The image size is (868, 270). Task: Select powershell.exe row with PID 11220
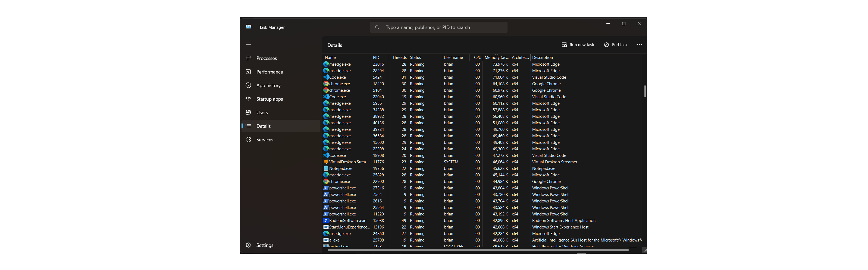pyautogui.click(x=482, y=214)
